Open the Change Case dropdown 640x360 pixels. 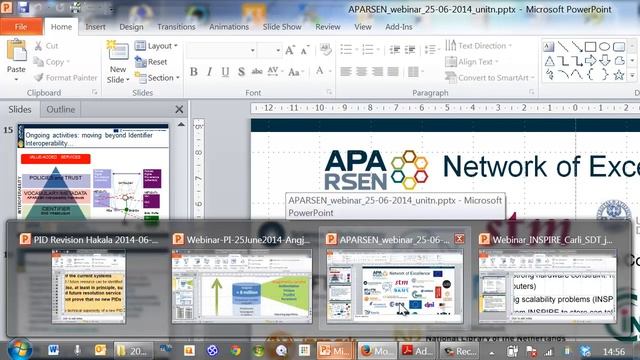point(296,72)
